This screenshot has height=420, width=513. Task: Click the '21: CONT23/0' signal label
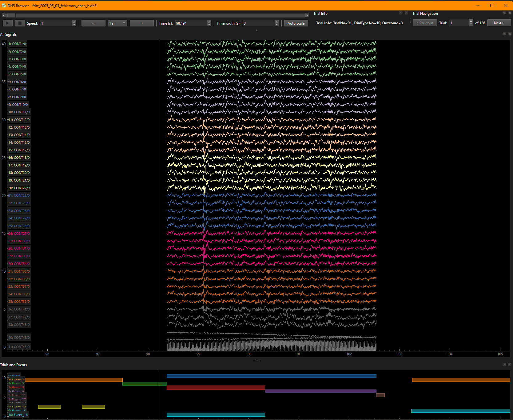pos(19,195)
